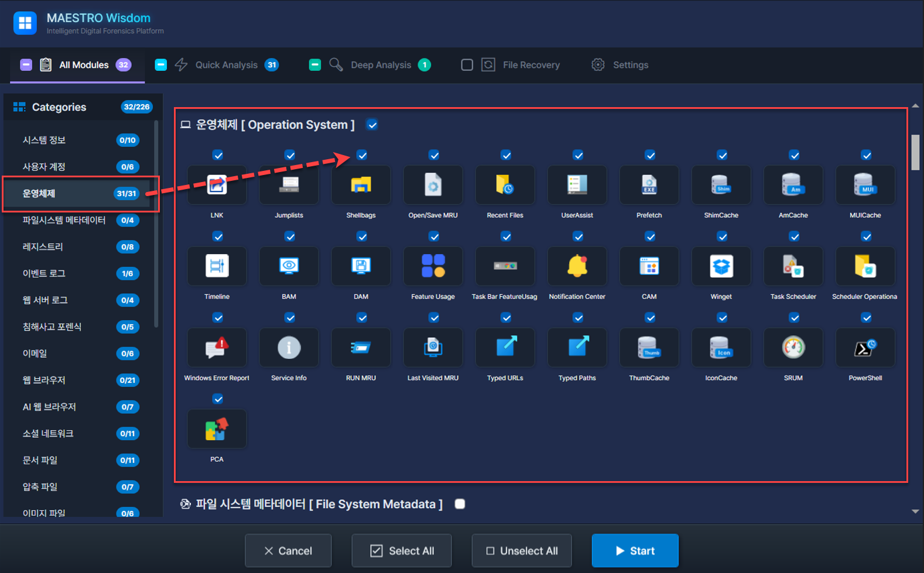
Task: Open the Settings tab
Action: pos(630,65)
